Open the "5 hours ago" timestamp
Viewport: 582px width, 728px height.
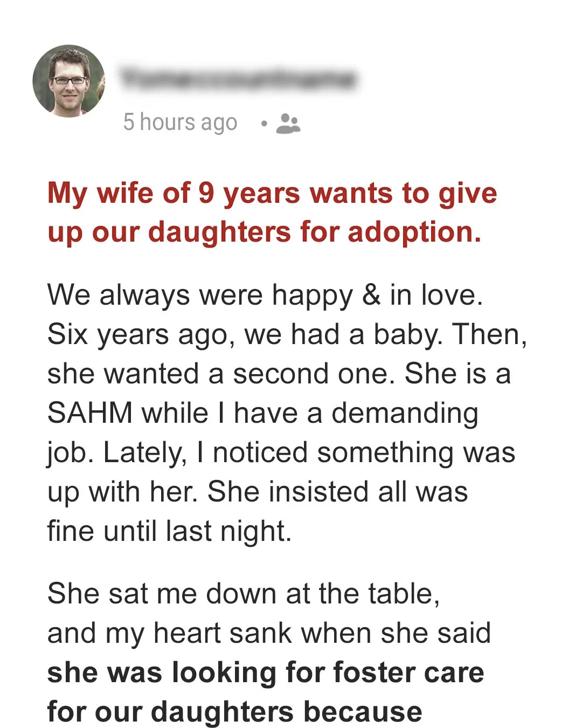pyautogui.click(x=180, y=122)
